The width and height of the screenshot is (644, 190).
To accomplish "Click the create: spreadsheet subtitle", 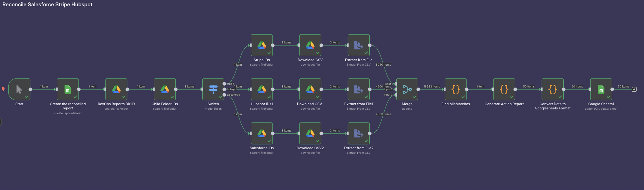I will pos(68,113).
